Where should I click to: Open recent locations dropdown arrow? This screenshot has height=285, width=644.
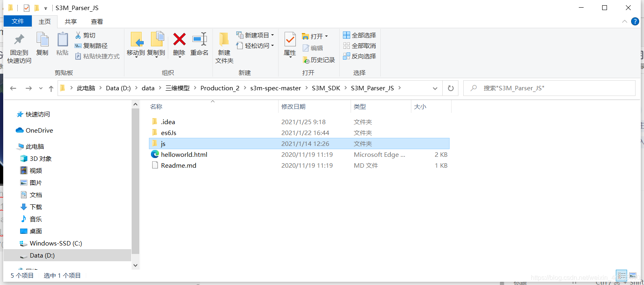point(41,88)
